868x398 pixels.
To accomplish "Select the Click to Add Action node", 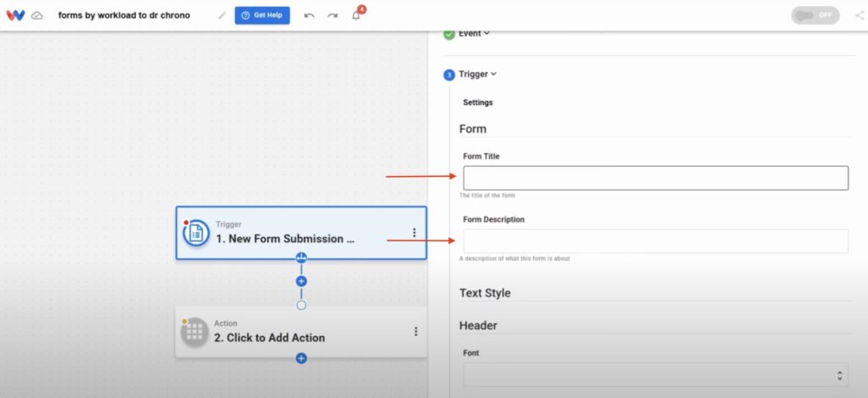I will click(301, 332).
